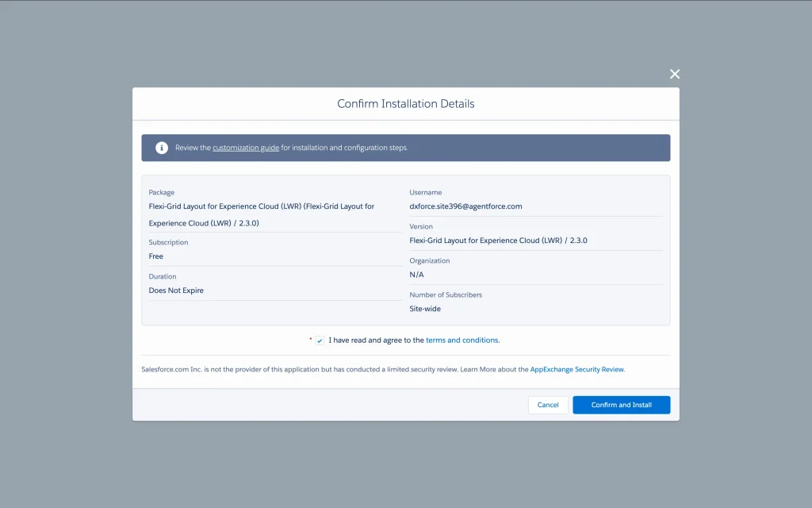Viewport: 812px width, 508px height.
Task: Close the installation dialog with the X icon
Action: point(675,74)
